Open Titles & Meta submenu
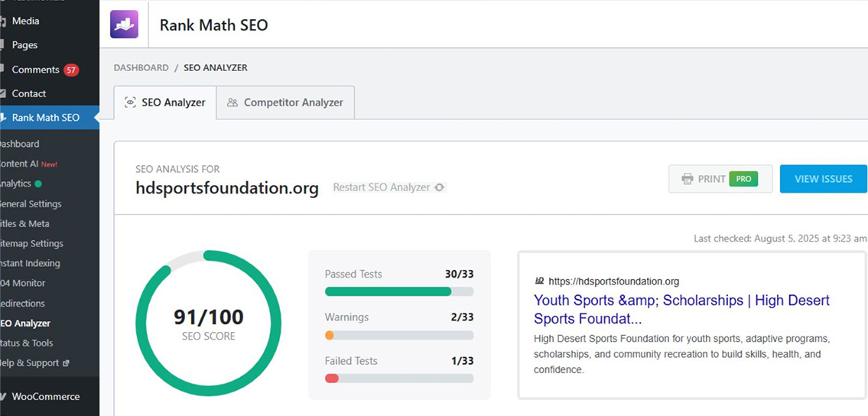The width and height of the screenshot is (868, 416). coord(25,223)
